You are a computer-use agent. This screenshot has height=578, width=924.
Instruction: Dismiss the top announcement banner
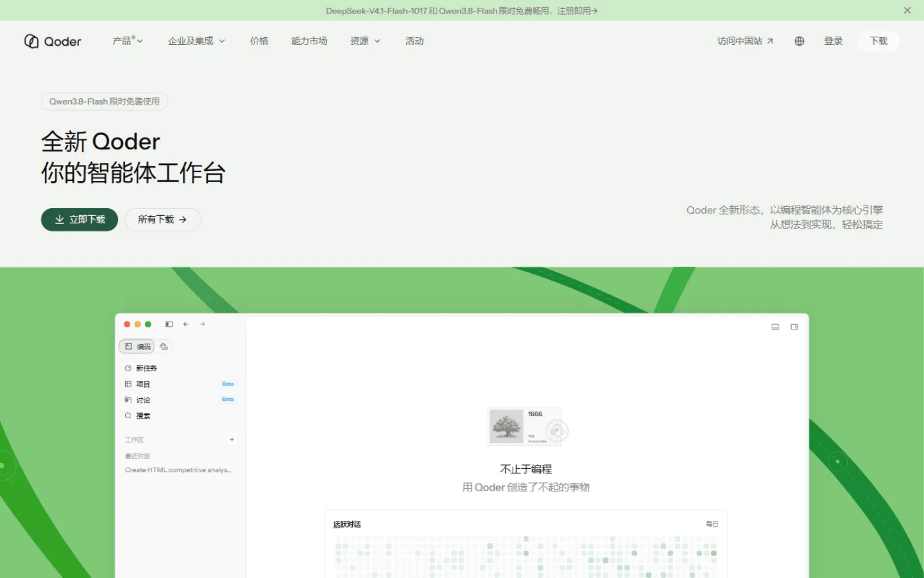[x=907, y=10]
